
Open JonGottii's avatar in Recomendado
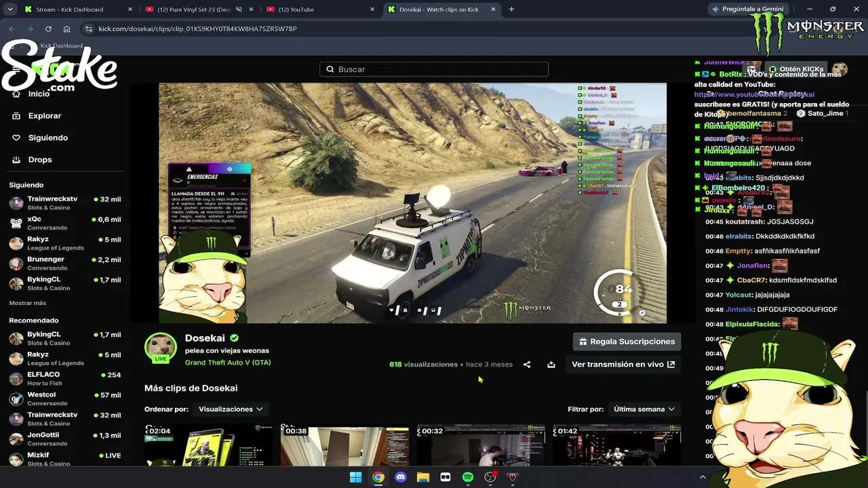(16, 439)
